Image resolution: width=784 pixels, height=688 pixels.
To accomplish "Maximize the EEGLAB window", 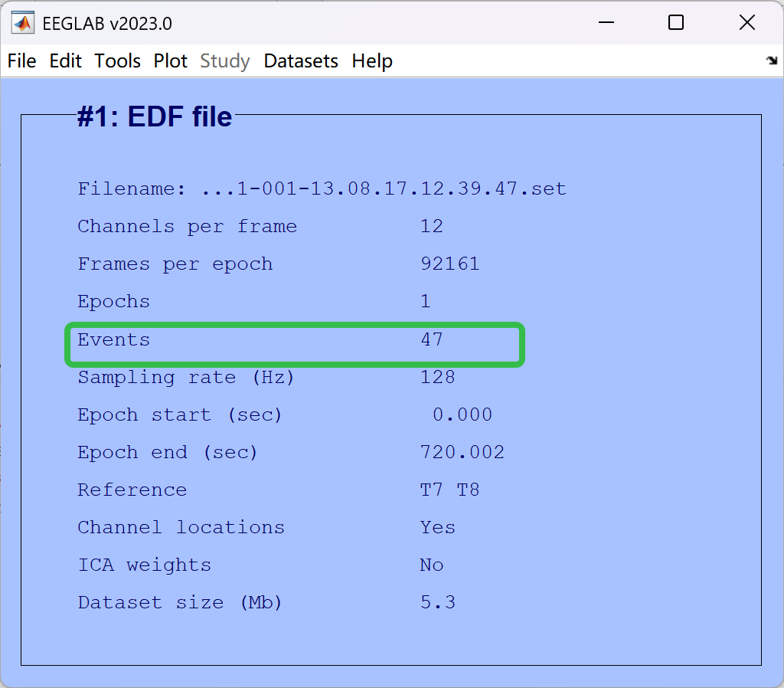I will (x=676, y=22).
